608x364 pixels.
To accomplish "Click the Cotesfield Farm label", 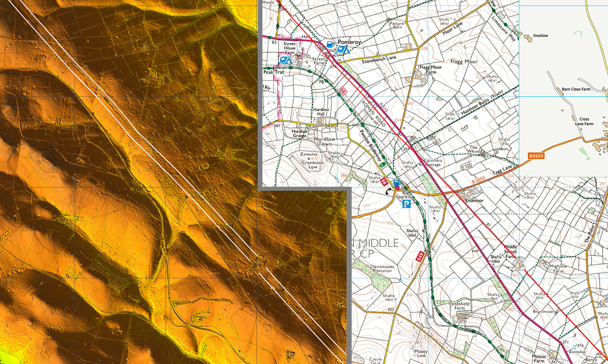I will click(x=459, y=306).
